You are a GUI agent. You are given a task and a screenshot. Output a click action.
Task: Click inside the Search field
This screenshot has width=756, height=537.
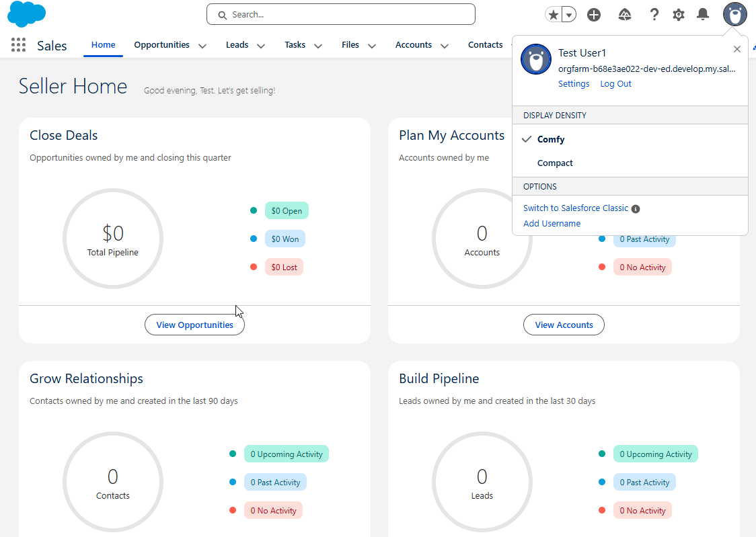tap(340, 13)
